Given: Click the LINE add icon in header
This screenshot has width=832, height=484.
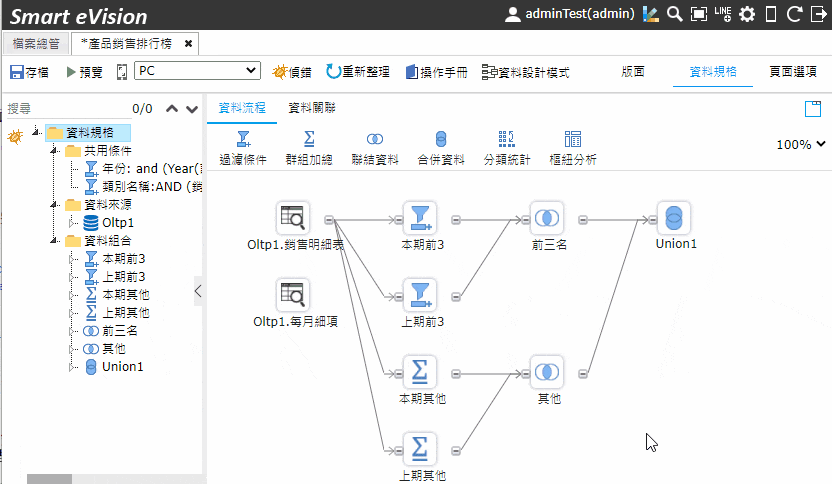Looking at the screenshot, I should coord(723,14).
